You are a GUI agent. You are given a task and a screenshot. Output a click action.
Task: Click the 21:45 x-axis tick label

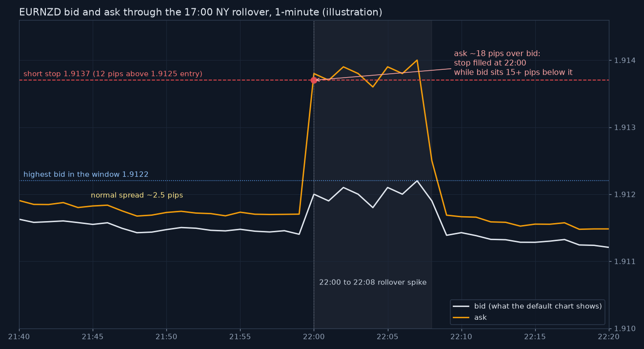point(93,337)
